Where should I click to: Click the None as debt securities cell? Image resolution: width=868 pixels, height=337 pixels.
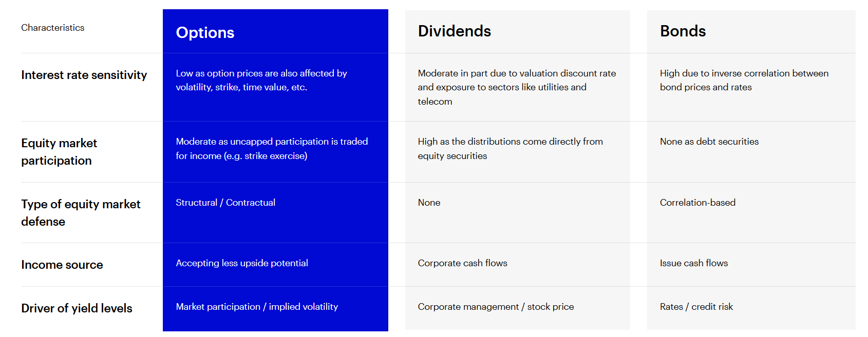[x=709, y=142]
